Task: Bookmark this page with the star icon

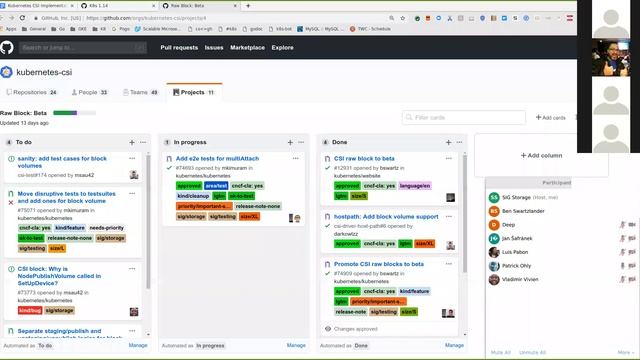Action: coord(403,18)
